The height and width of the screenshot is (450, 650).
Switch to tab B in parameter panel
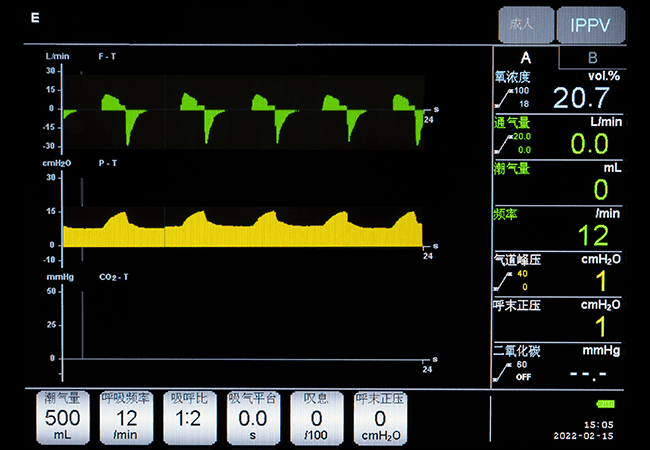tap(592, 57)
